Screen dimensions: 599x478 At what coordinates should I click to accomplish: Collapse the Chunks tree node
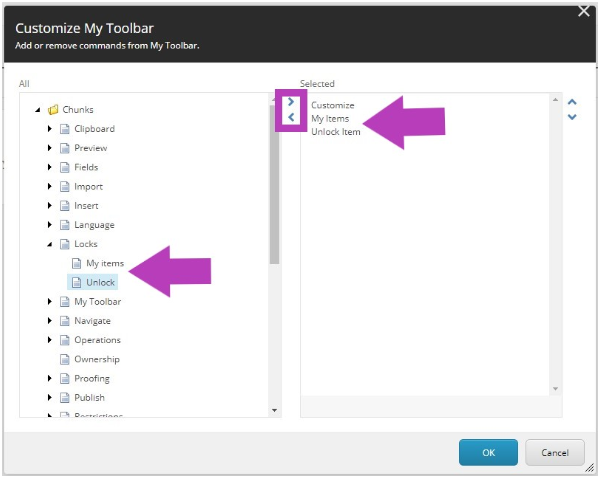click(x=37, y=110)
